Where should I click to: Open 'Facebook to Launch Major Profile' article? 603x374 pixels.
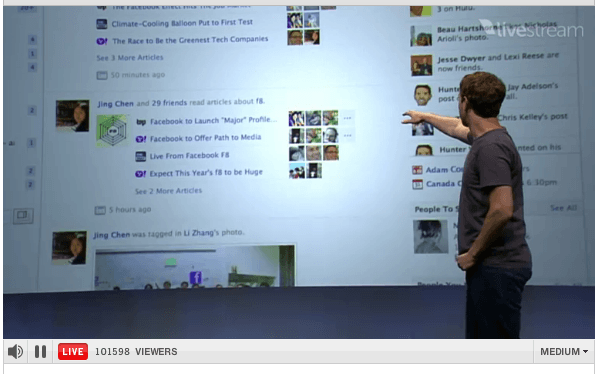(x=213, y=120)
